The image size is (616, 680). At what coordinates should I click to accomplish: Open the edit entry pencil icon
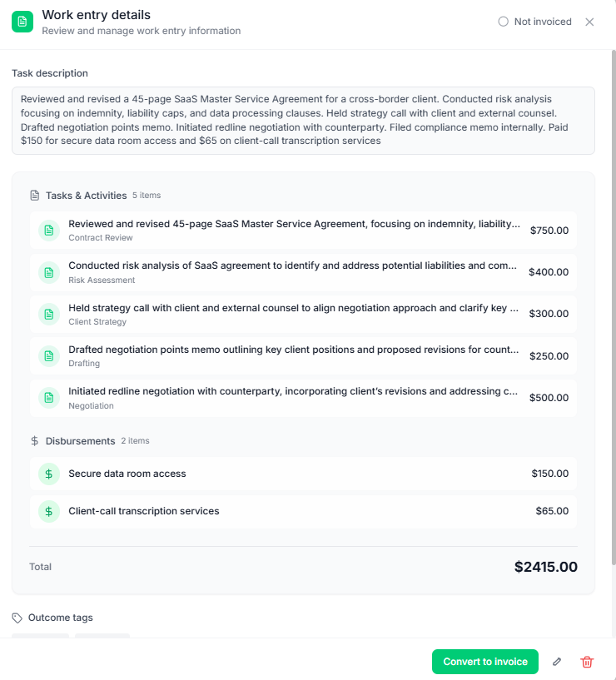coord(556,662)
